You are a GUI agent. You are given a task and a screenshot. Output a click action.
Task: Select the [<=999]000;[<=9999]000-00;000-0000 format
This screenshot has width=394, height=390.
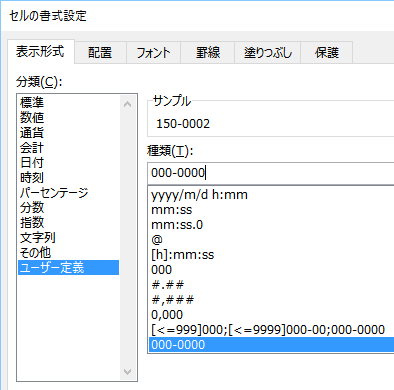(272, 330)
